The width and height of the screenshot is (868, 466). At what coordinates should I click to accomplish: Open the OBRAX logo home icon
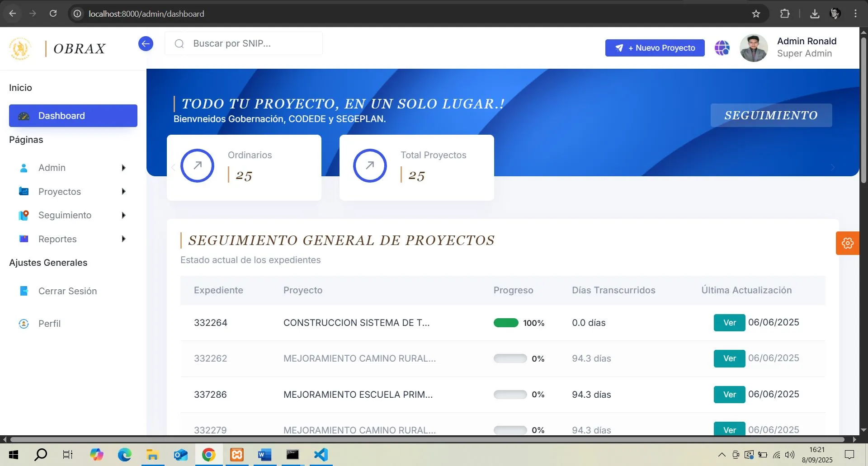coord(20,48)
